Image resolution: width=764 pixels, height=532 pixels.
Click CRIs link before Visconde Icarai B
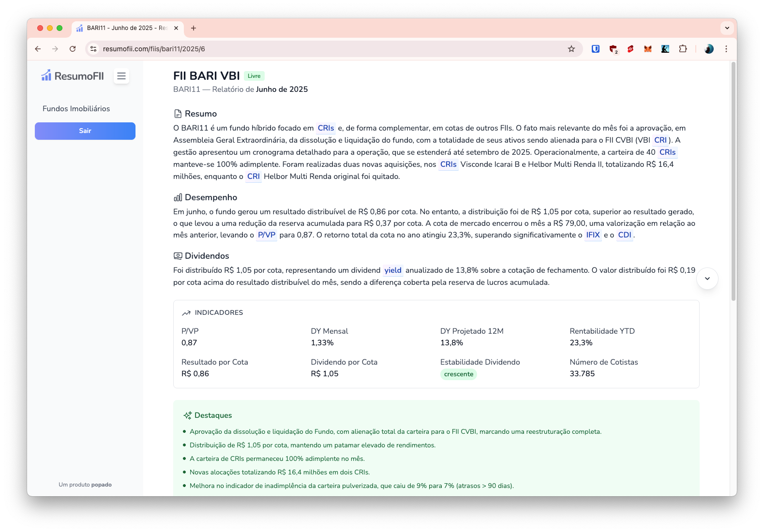tap(449, 164)
